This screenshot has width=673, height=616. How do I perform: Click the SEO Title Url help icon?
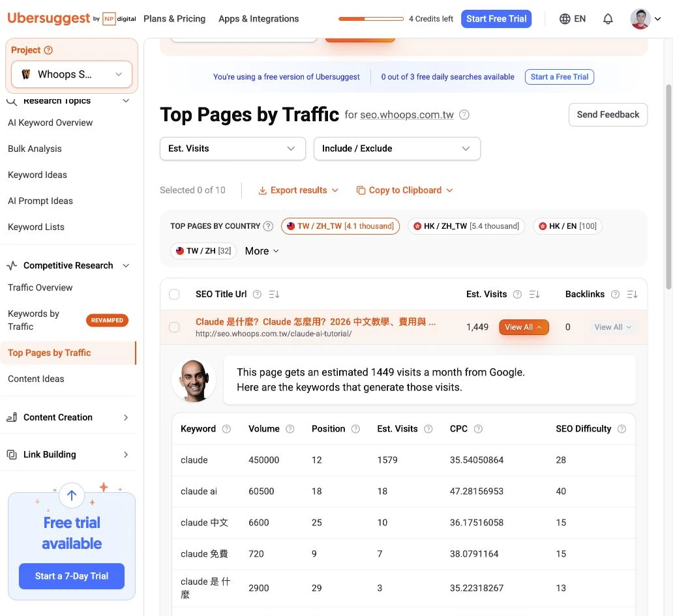pos(257,294)
